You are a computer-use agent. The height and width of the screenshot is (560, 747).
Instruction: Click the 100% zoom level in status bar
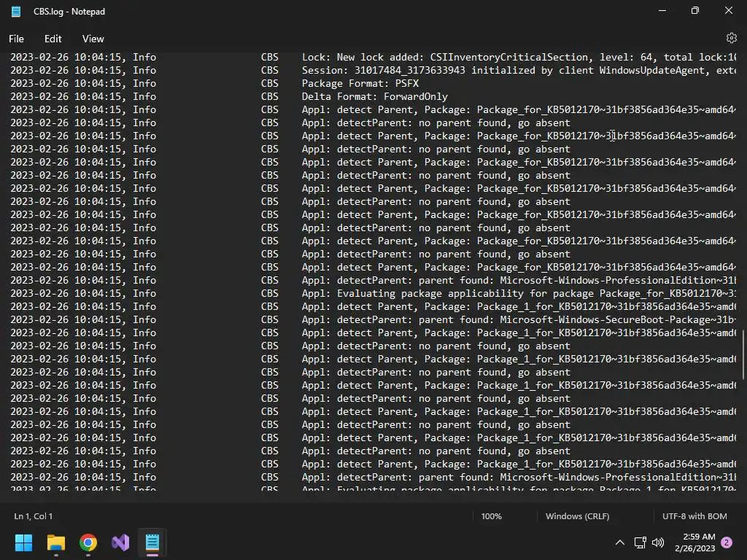click(x=491, y=516)
